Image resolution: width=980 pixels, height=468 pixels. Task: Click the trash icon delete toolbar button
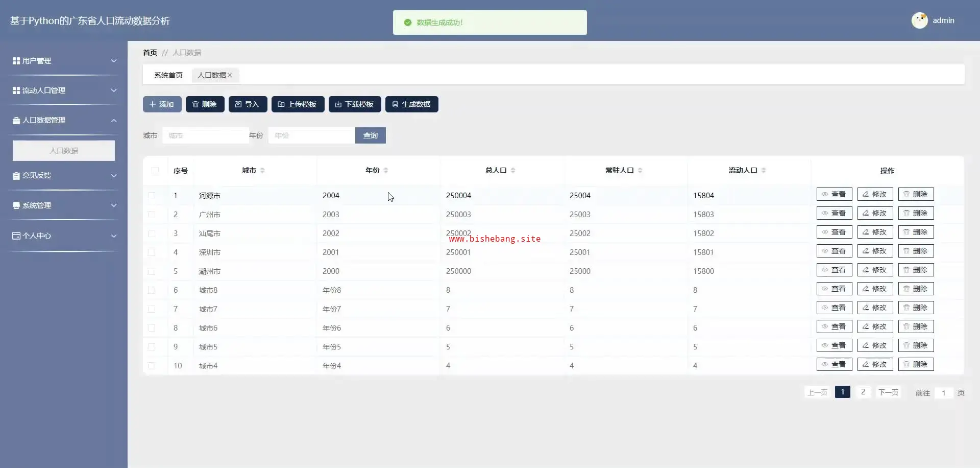click(205, 104)
